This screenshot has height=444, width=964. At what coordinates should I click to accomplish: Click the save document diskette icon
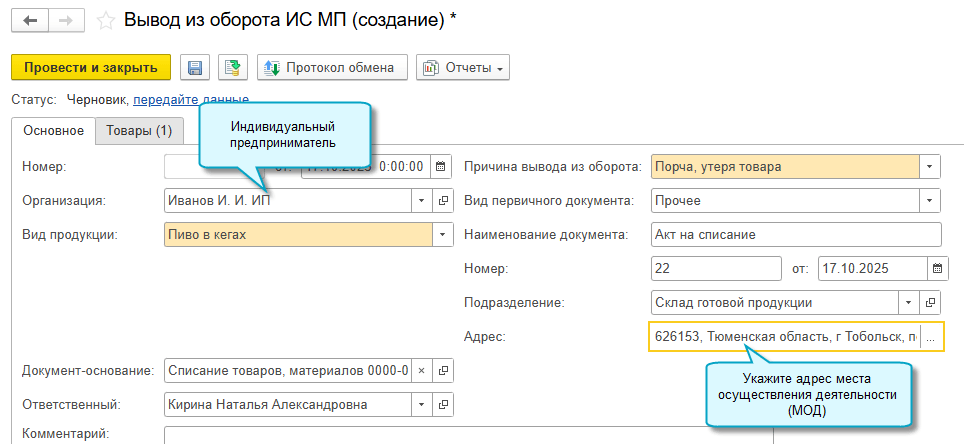click(x=195, y=68)
